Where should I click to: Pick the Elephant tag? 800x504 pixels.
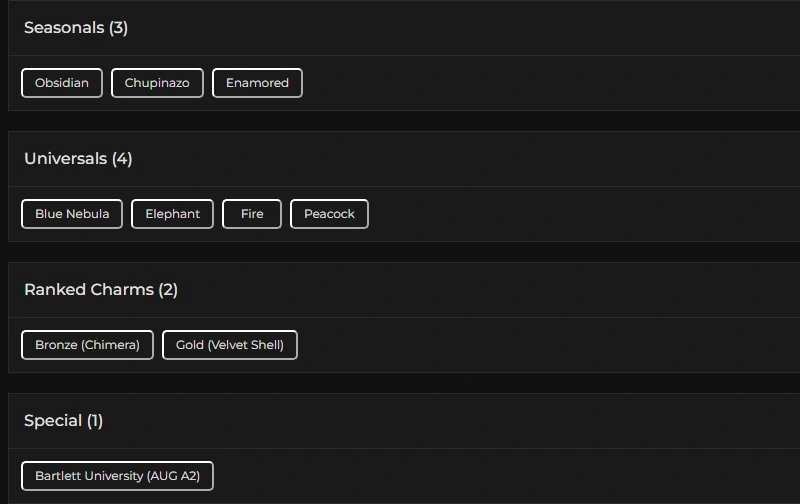pyautogui.click(x=172, y=214)
